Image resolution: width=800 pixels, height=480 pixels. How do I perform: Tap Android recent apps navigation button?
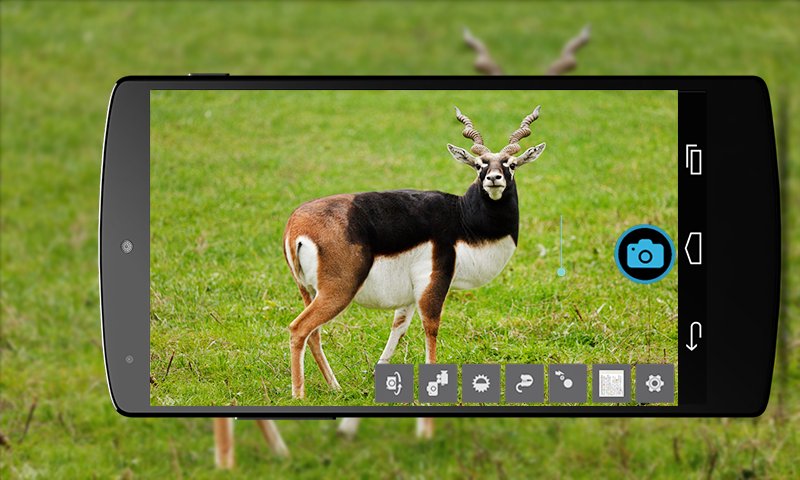(x=693, y=160)
